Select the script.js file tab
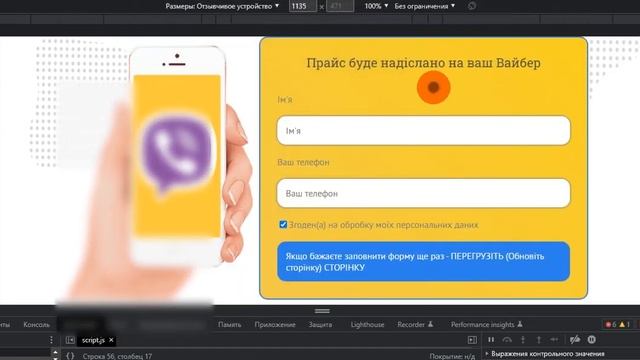The height and width of the screenshot is (360, 640). 93,340
